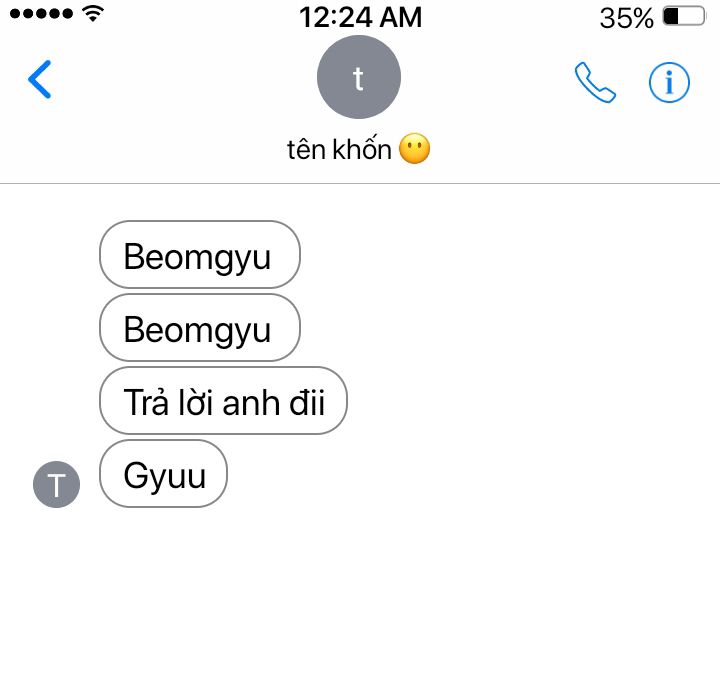
Task: Tap the neutral face emoji beside contact name
Action: tap(415, 149)
